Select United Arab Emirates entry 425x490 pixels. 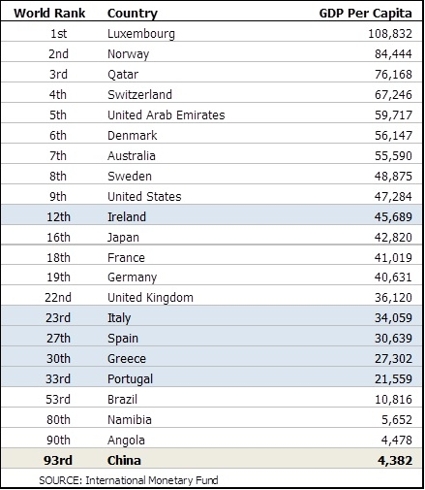click(166, 115)
